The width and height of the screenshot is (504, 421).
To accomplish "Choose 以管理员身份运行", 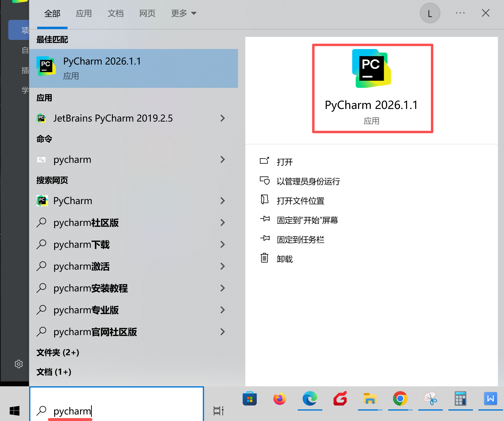I will pyautogui.click(x=308, y=181).
